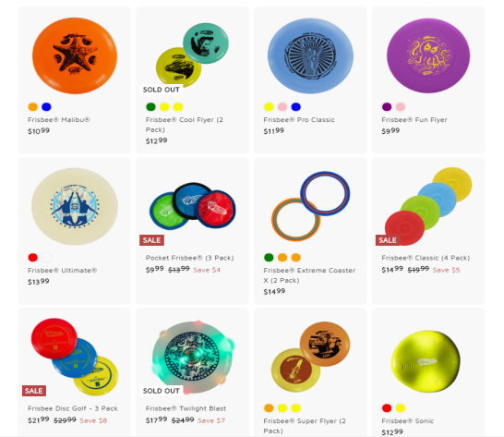The height and width of the screenshot is (437, 504).
Task: Open Frisbee Disc Golf - 3 Pack link
Action: [73, 408]
